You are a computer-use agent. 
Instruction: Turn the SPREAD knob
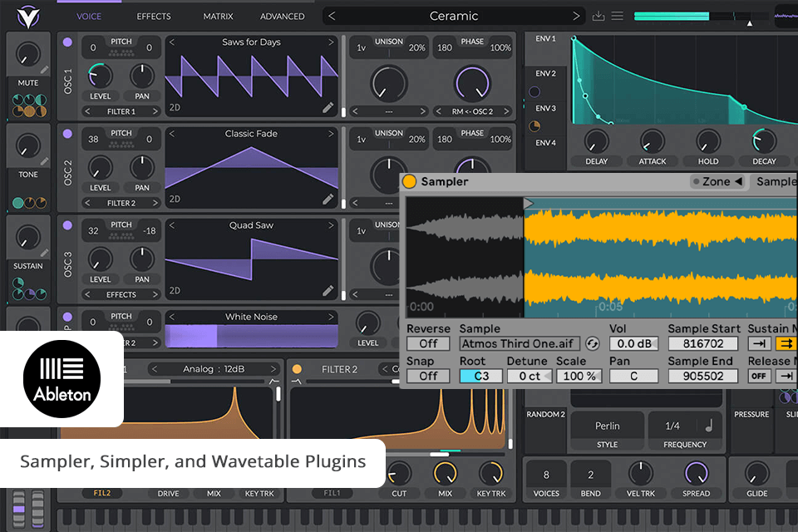696,474
